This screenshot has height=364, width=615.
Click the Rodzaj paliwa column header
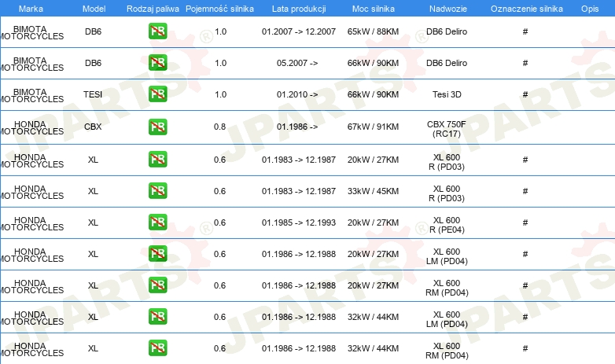click(153, 9)
